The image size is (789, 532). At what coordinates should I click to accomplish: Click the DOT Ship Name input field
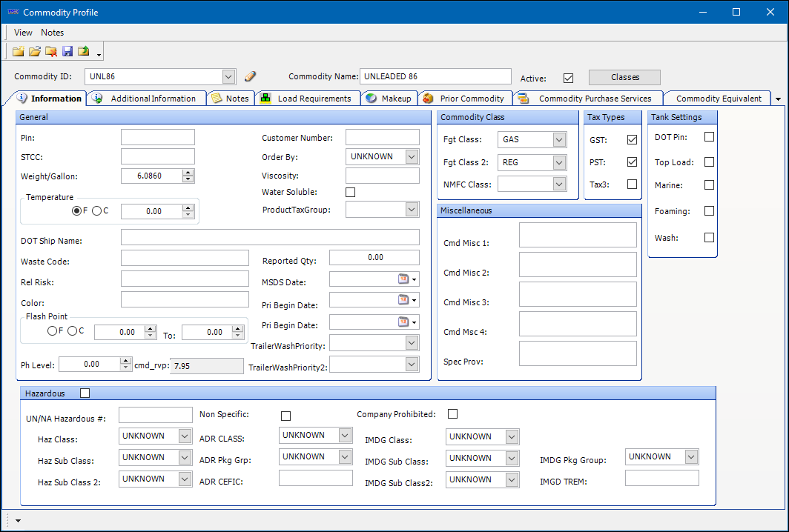(x=270, y=237)
